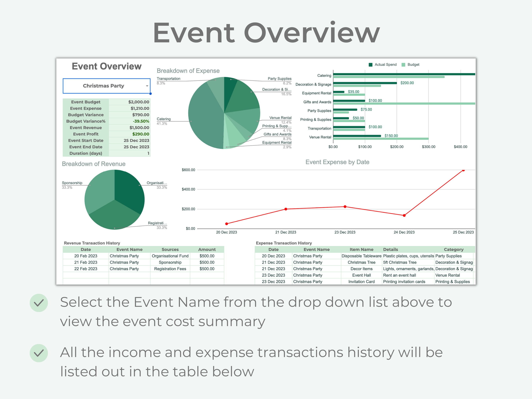Click the $600.00 axis label on line chart
Image resolution: width=532 pixels, height=399 pixels.
click(x=189, y=170)
